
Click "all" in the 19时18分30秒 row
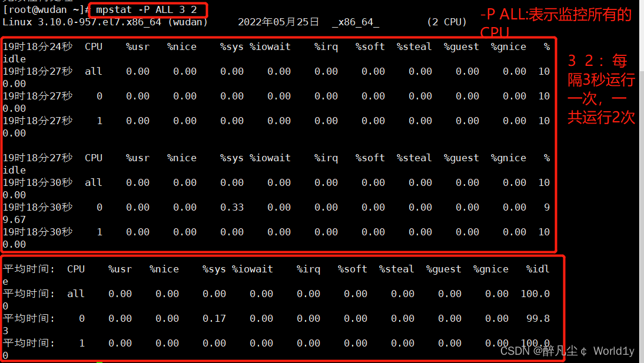tap(94, 183)
